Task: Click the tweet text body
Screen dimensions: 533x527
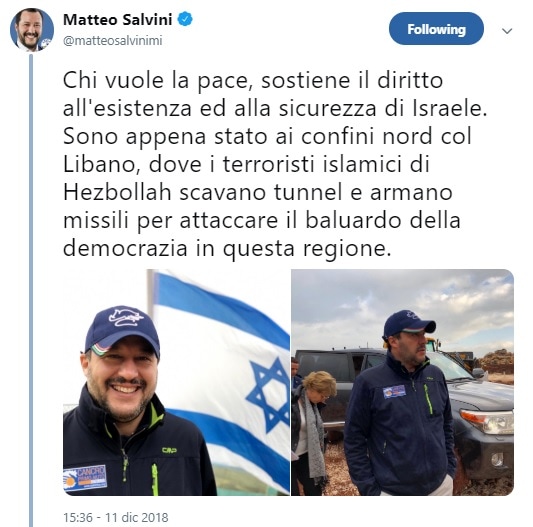Action: click(x=275, y=165)
